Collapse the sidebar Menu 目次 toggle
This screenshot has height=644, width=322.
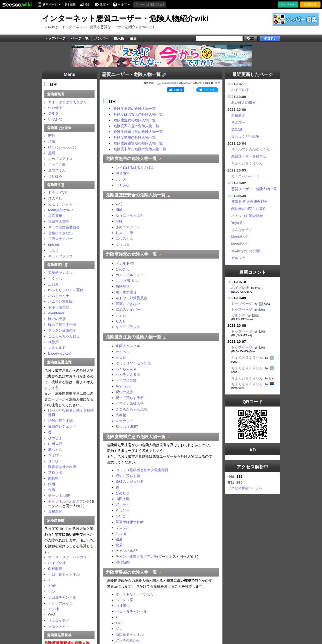(x=47, y=84)
